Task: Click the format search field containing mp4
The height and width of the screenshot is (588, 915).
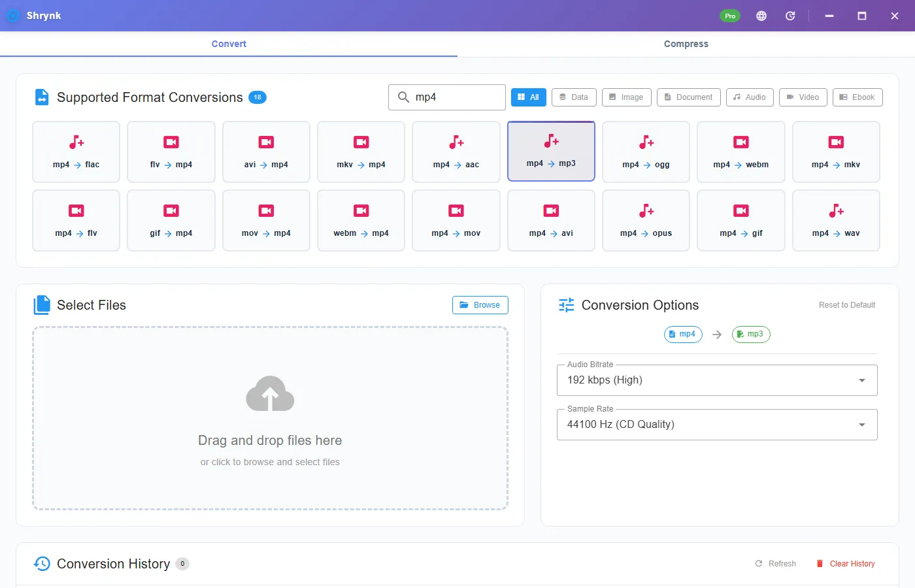Action: point(447,97)
